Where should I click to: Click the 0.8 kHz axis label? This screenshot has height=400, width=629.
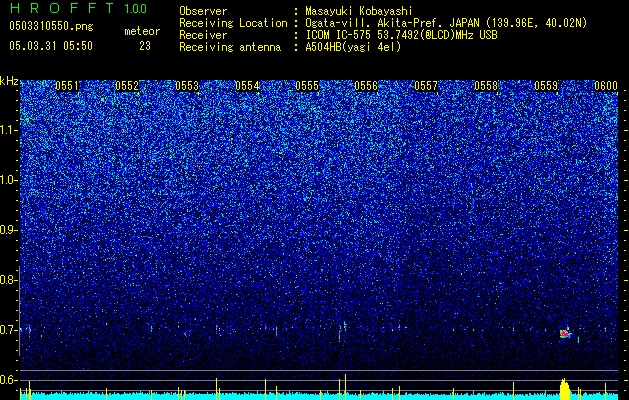8,280
